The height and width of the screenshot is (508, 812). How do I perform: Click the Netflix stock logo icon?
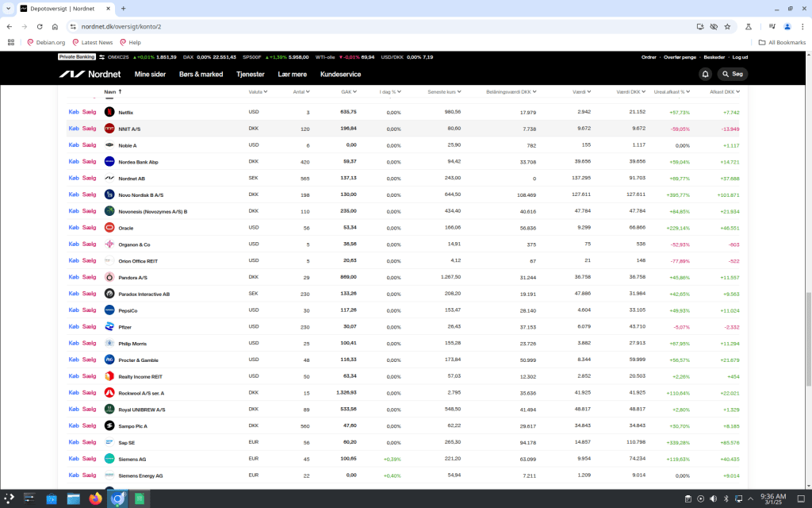coord(109,112)
